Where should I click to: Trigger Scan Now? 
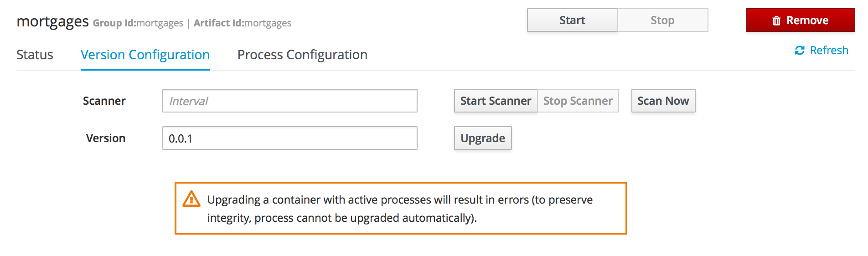click(x=663, y=101)
